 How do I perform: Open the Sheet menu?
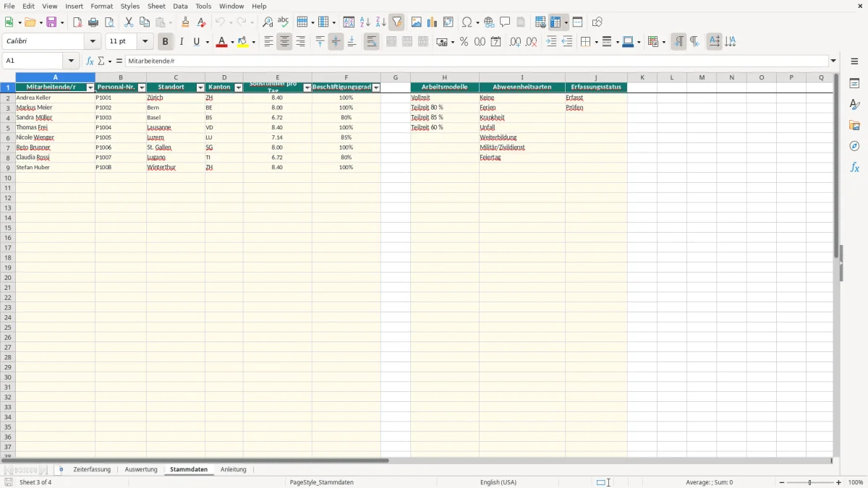tap(156, 7)
